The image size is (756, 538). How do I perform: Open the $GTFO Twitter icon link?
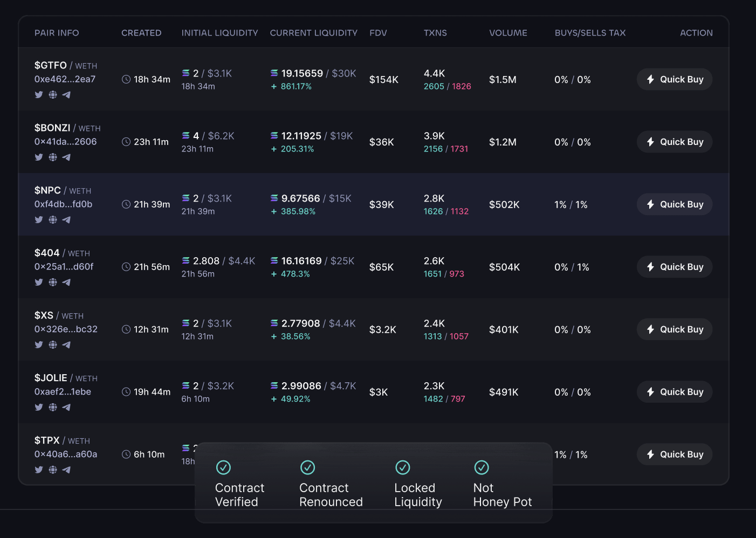tap(39, 95)
